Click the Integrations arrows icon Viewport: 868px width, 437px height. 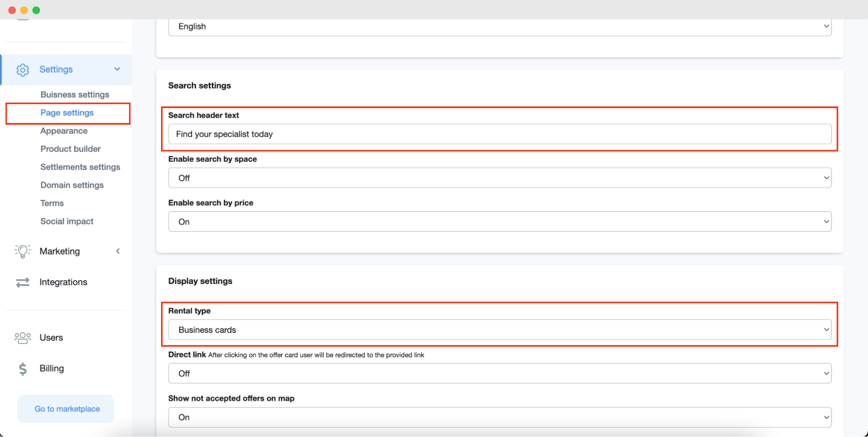coord(23,282)
